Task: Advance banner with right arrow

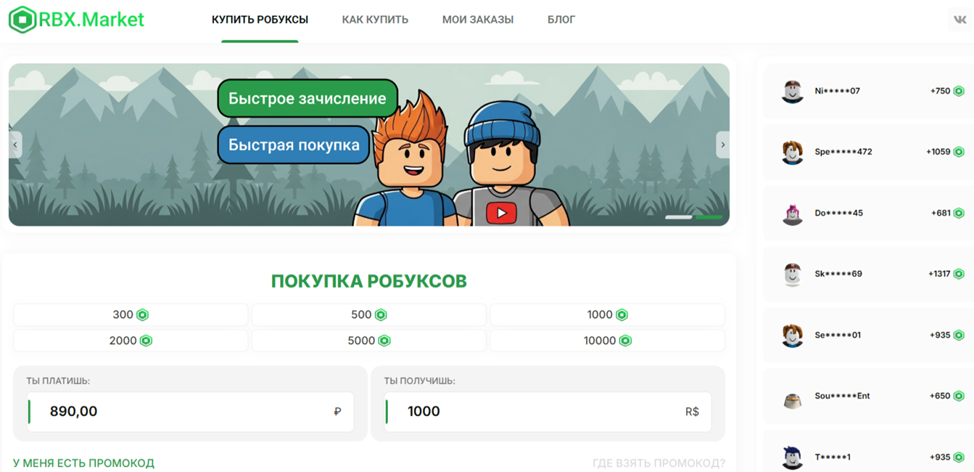Action: [722, 145]
